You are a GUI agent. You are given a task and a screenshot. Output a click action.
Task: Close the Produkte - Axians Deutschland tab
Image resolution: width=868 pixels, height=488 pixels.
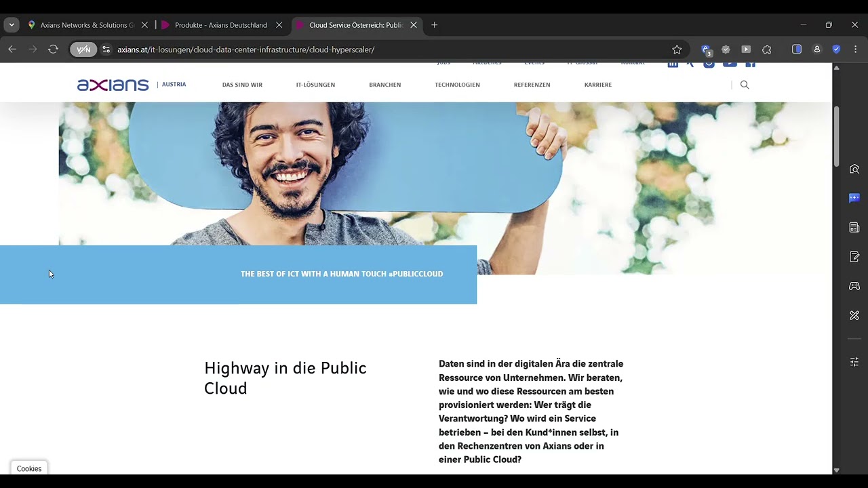(279, 25)
